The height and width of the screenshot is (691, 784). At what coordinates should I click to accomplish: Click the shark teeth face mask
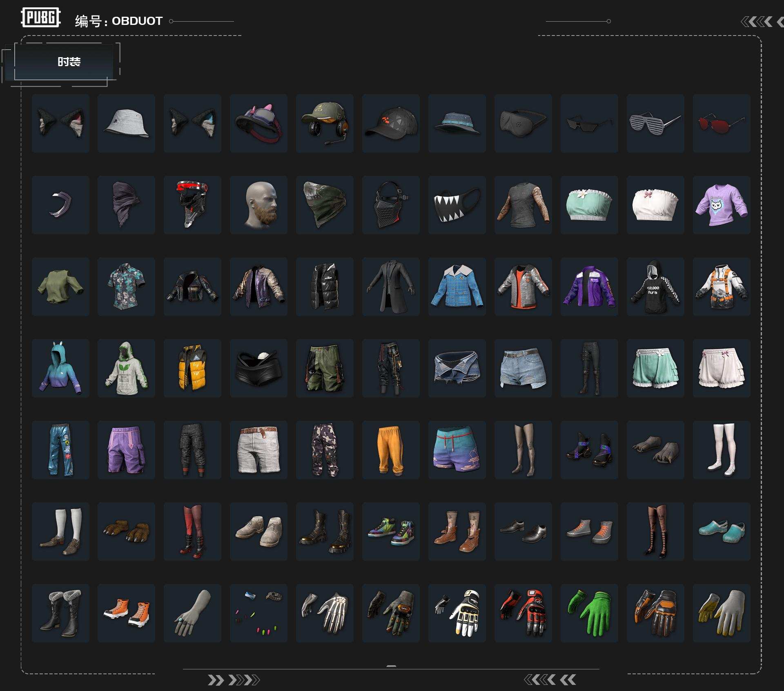[x=457, y=205]
